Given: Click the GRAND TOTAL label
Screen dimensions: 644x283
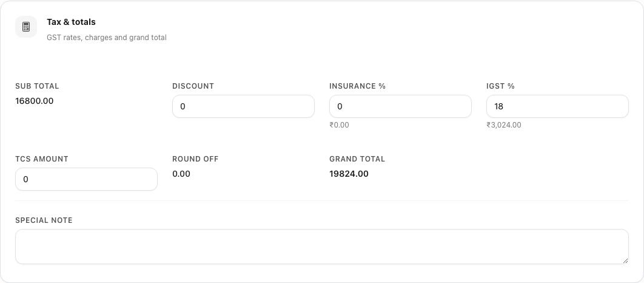Looking at the screenshot, I should point(357,159).
